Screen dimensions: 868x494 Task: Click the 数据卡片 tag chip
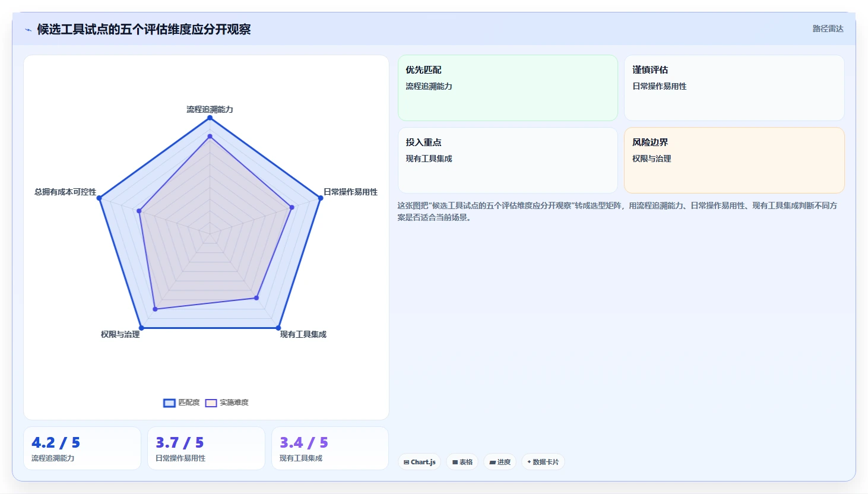(543, 462)
